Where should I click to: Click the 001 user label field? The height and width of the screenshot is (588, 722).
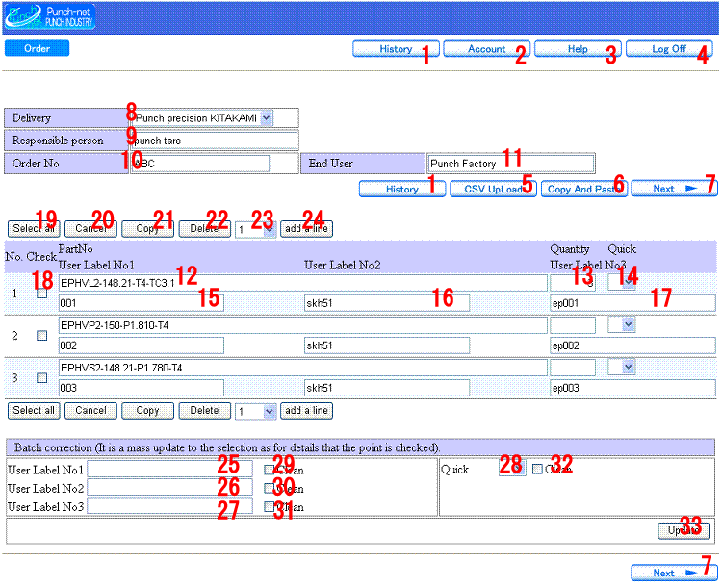pyautogui.click(x=141, y=303)
